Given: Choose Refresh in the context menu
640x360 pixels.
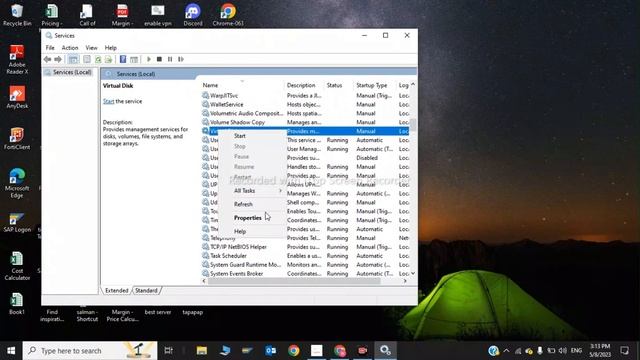Looking at the screenshot, I should coord(252,204).
